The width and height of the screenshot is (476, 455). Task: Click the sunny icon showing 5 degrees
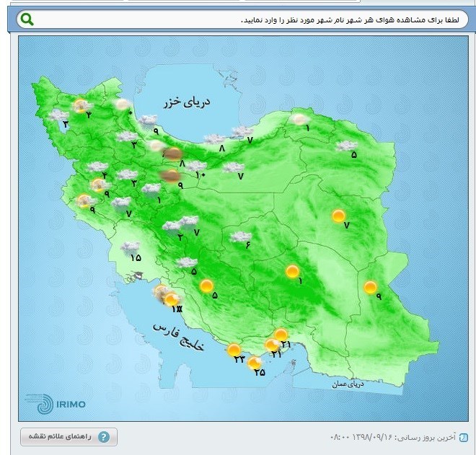pyautogui.click(x=207, y=286)
